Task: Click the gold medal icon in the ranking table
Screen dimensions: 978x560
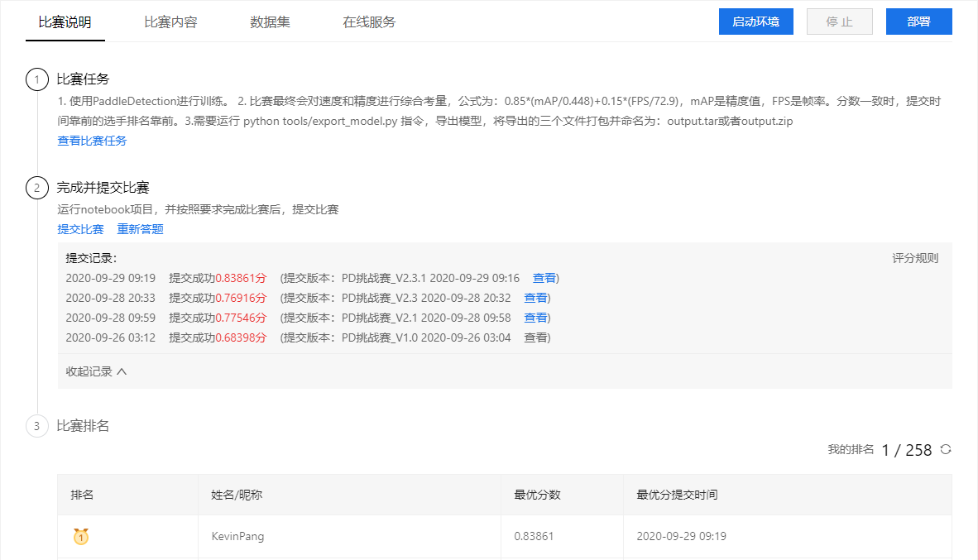Action: tap(80, 536)
